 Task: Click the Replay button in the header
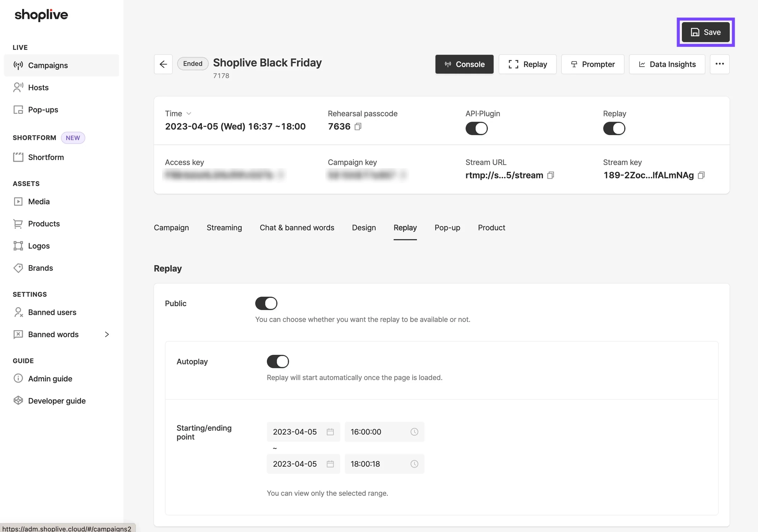tap(527, 64)
